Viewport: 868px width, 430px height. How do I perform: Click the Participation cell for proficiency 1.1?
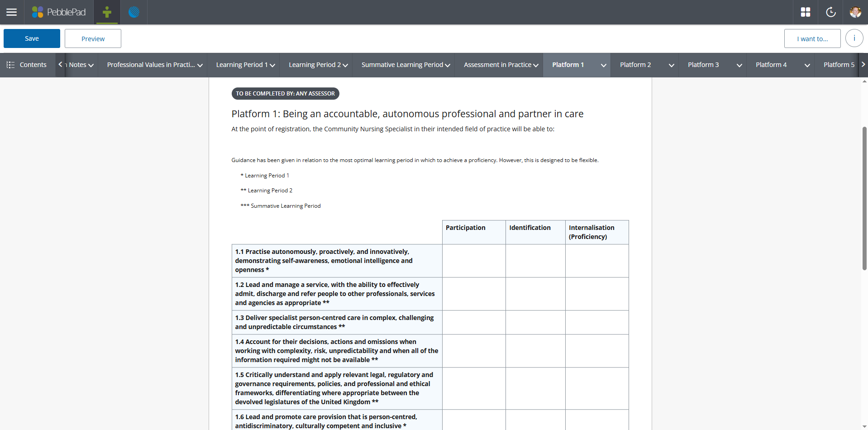tap(474, 261)
